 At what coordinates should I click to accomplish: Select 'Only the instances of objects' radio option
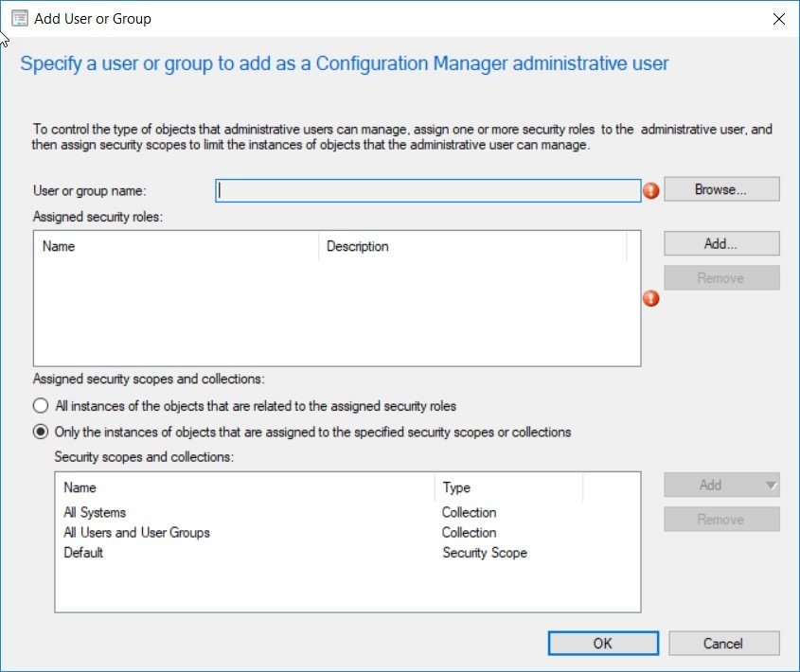coord(41,433)
